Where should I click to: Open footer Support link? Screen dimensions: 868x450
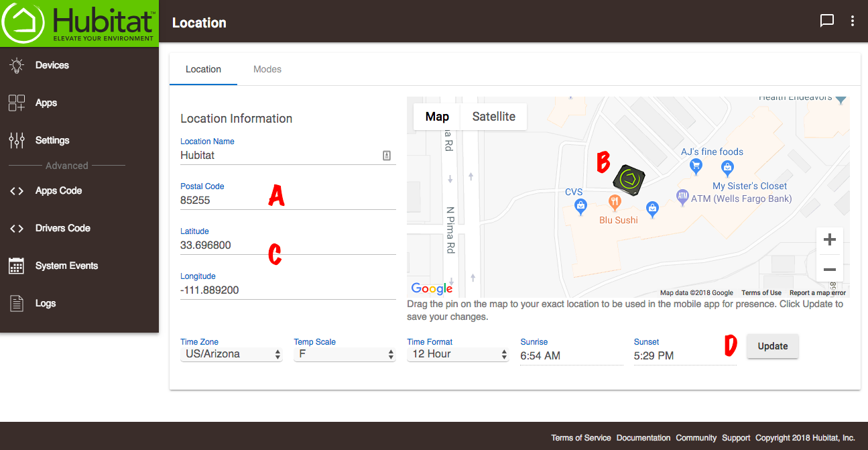[x=736, y=438]
